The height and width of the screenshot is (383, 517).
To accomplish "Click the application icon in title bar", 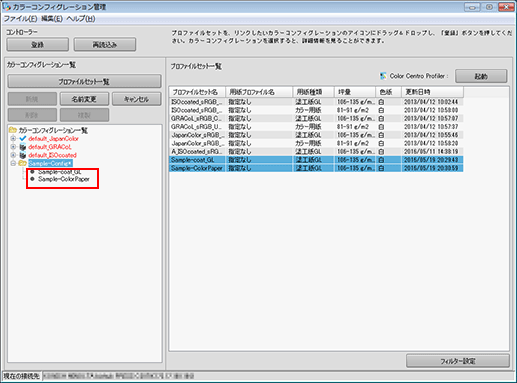I will [x=6, y=7].
